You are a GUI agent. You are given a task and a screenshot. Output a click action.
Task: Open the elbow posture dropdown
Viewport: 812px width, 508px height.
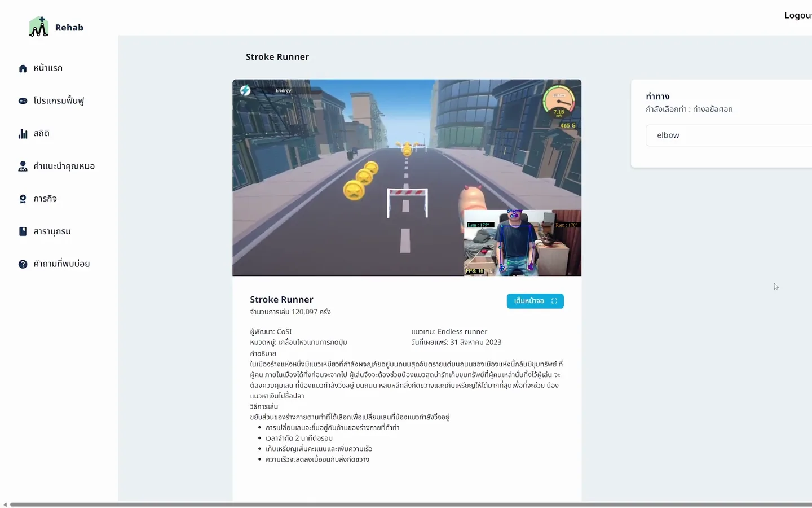[x=729, y=135]
